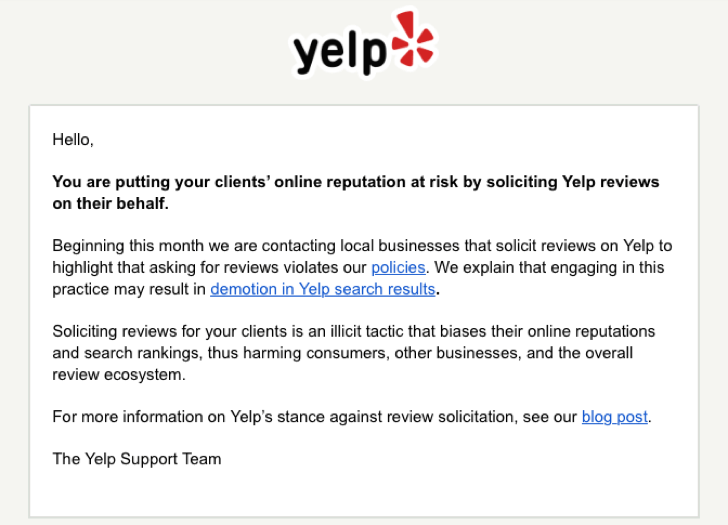Click the words 'practice may result in'
Viewport: 728px width, 525px height.
(x=129, y=289)
